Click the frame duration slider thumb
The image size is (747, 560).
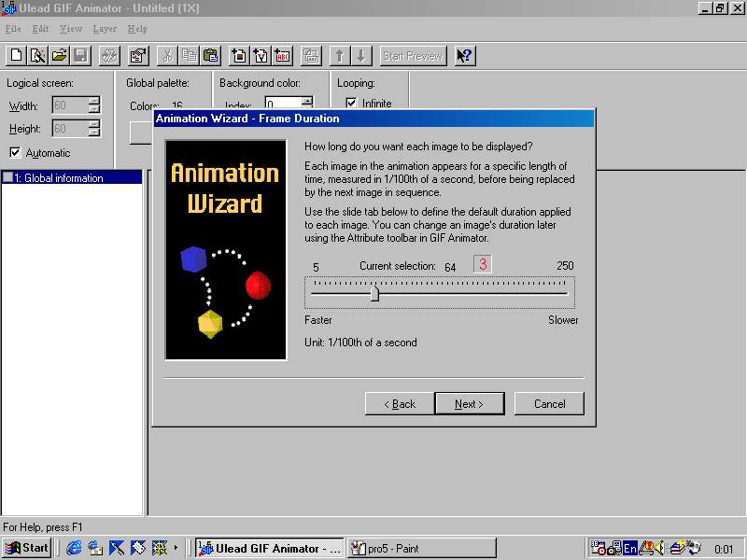(x=374, y=294)
